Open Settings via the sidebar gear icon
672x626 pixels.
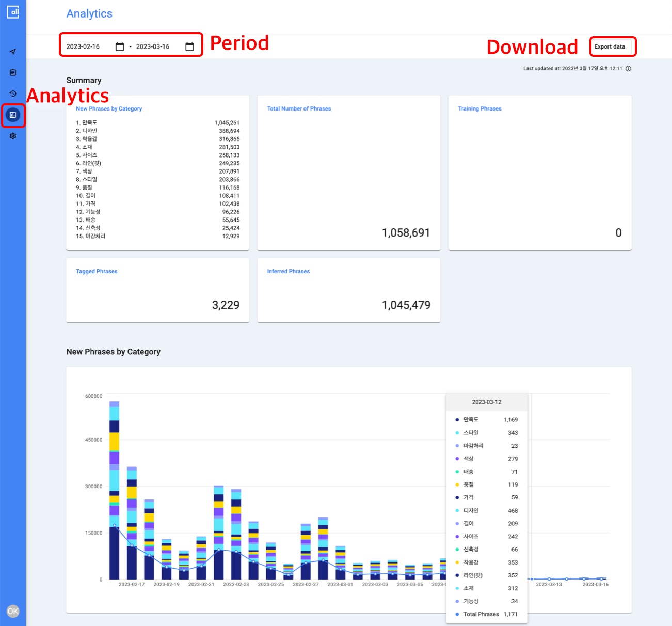[x=13, y=136]
